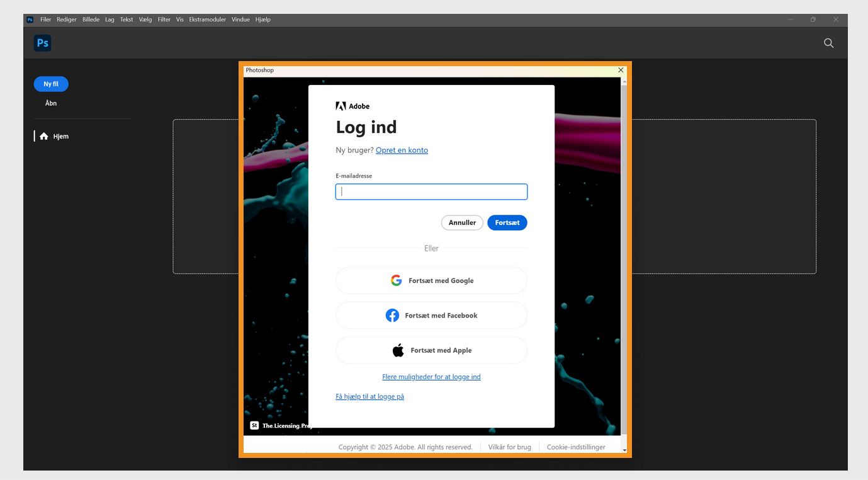This screenshot has height=480, width=868.
Task: Open the search with the magnifying glass icon
Action: click(828, 43)
